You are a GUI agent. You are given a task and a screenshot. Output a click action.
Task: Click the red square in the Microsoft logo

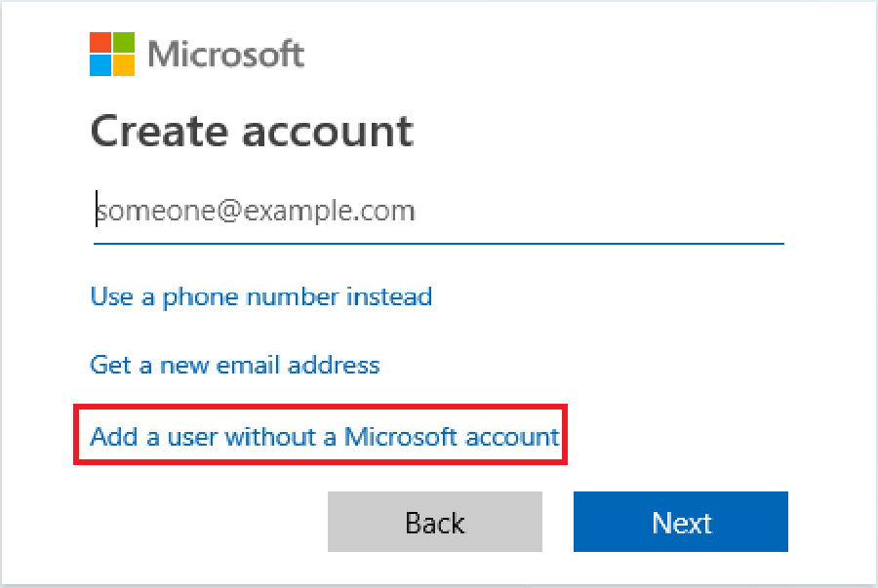[100, 42]
